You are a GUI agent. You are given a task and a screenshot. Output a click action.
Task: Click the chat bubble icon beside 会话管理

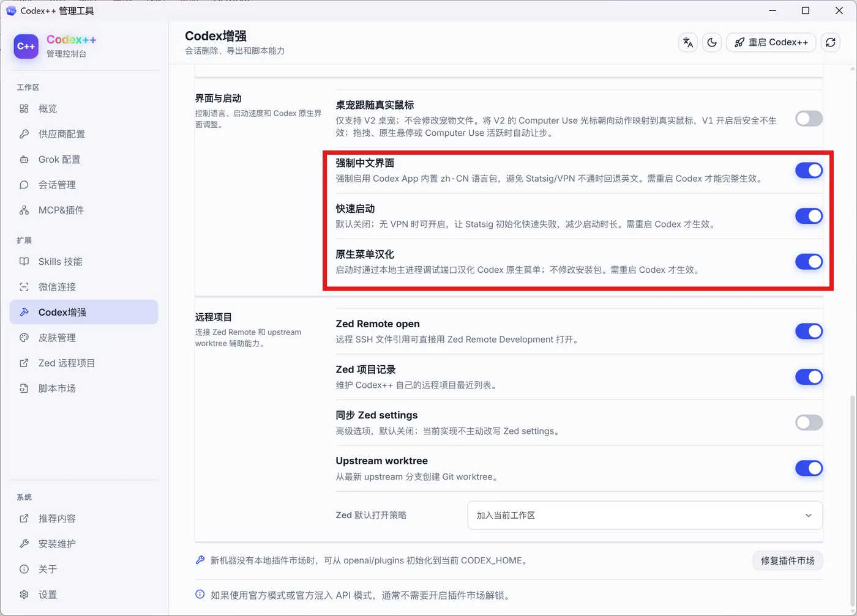[24, 185]
